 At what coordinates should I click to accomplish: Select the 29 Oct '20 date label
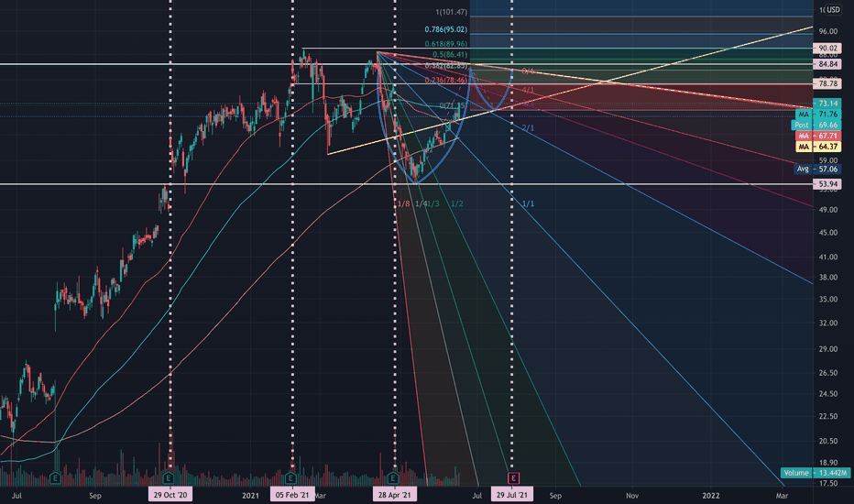click(170, 495)
